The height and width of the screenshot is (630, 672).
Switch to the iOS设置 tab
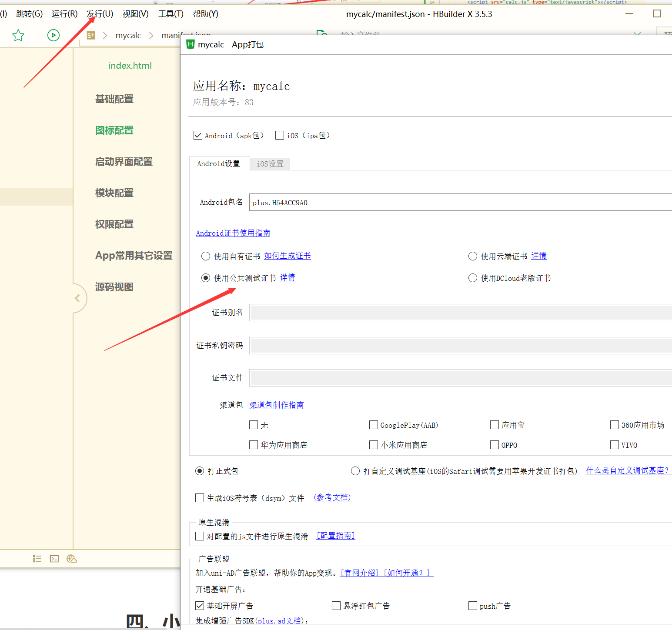pyautogui.click(x=270, y=164)
